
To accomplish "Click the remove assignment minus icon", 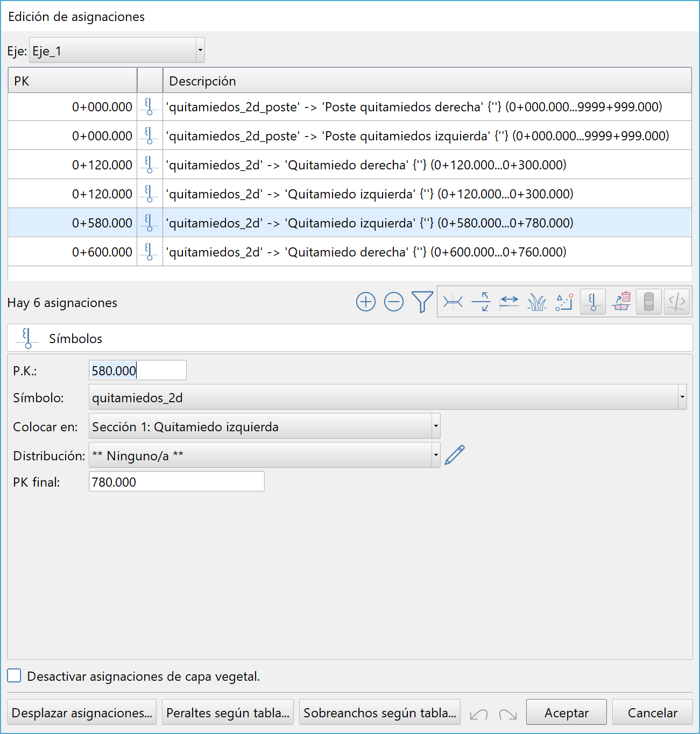I will (393, 302).
